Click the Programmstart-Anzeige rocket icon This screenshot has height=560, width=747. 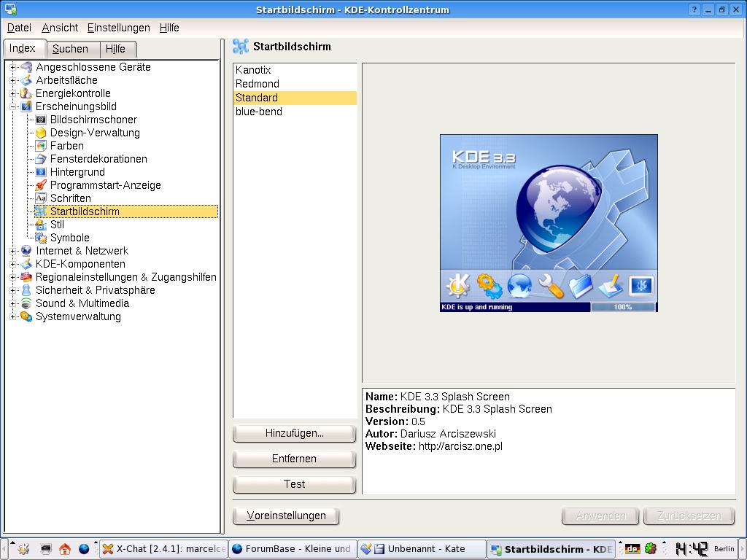tap(41, 185)
